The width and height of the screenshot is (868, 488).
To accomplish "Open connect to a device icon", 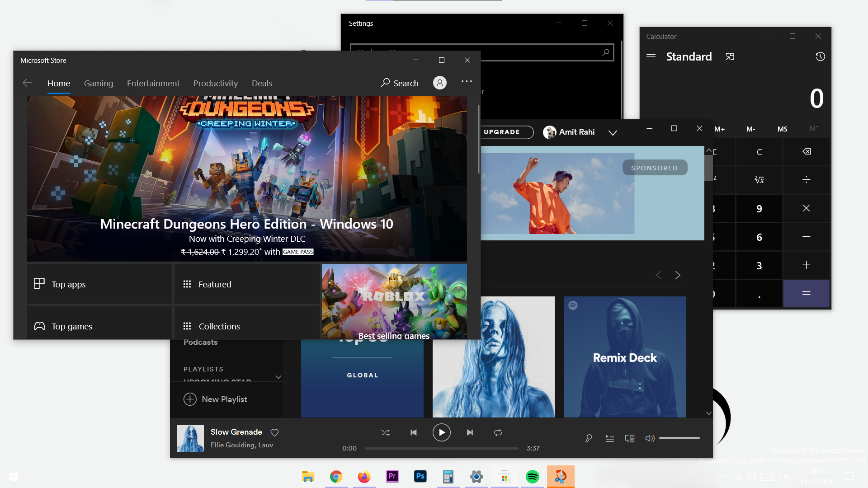I will coord(629,438).
